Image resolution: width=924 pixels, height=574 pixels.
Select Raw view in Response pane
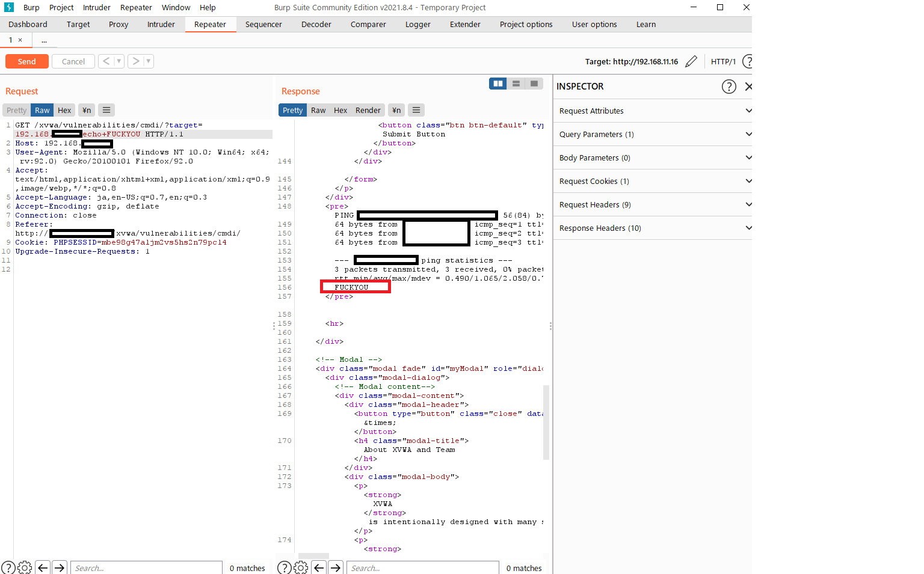click(318, 110)
